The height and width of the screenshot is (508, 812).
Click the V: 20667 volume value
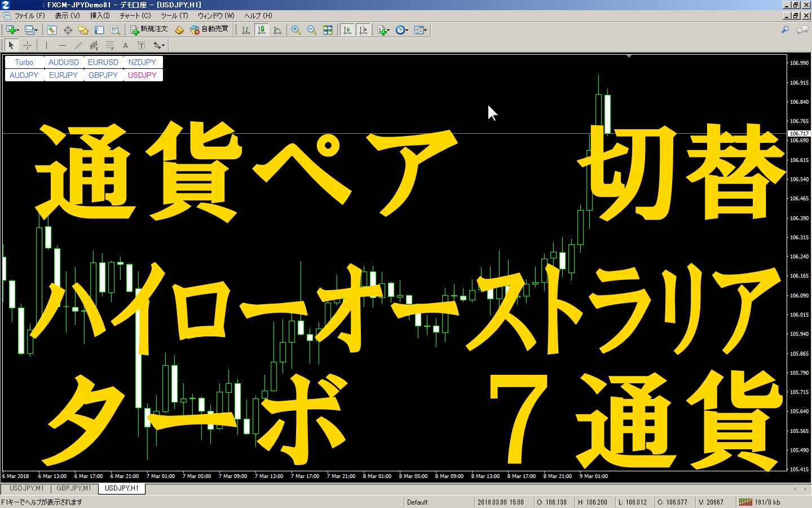tap(711, 502)
